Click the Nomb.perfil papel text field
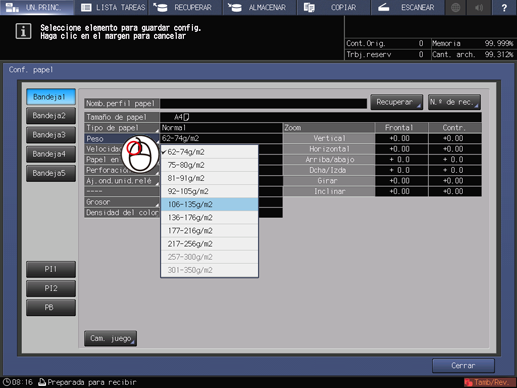This screenshot has height=388, width=517. point(263,103)
